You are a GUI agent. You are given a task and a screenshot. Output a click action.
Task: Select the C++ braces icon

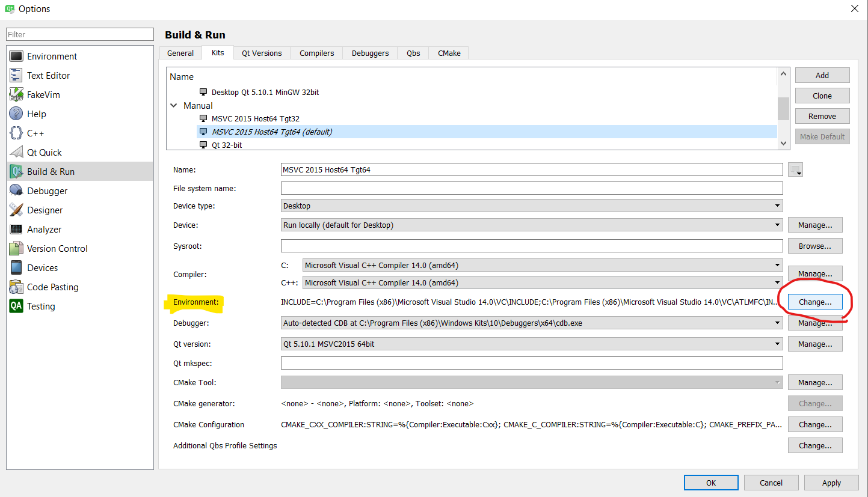pyautogui.click(x=16, y=133)
